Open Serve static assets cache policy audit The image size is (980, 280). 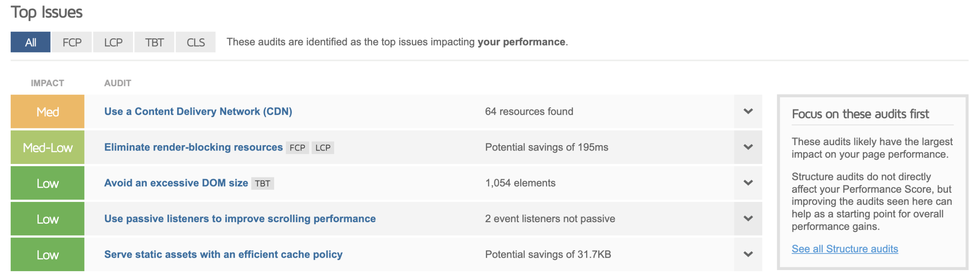click(x=223, y=254)
